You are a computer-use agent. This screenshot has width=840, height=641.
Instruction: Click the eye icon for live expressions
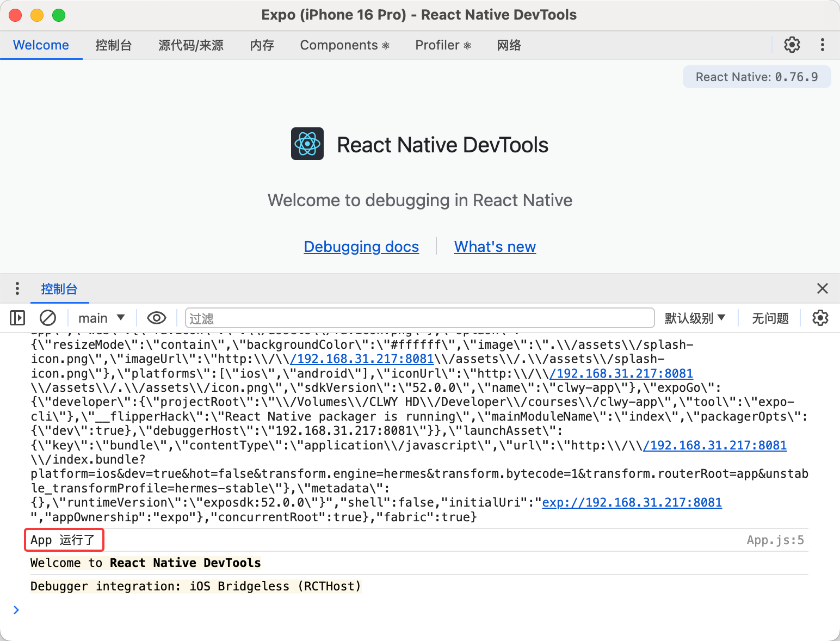click(157, 318)
